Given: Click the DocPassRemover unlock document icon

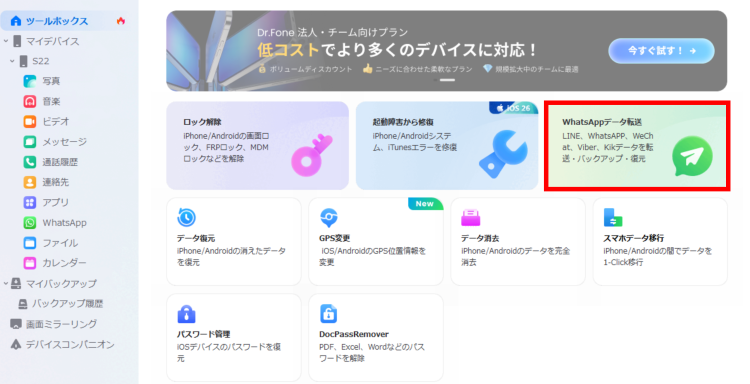Looking at the screenshot, I should [x=328, y=314].
